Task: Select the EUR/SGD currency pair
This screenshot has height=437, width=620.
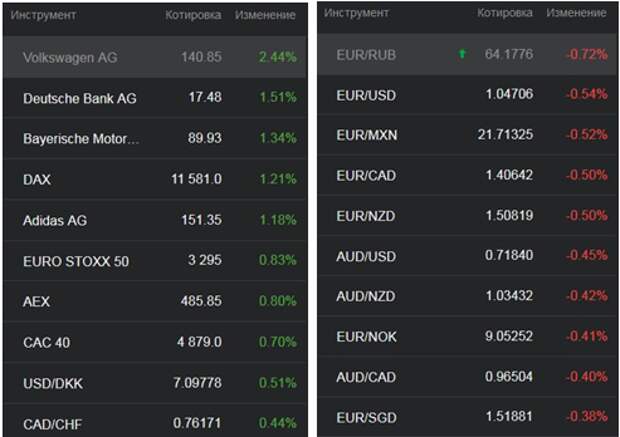Action: (x=467, y=417)
